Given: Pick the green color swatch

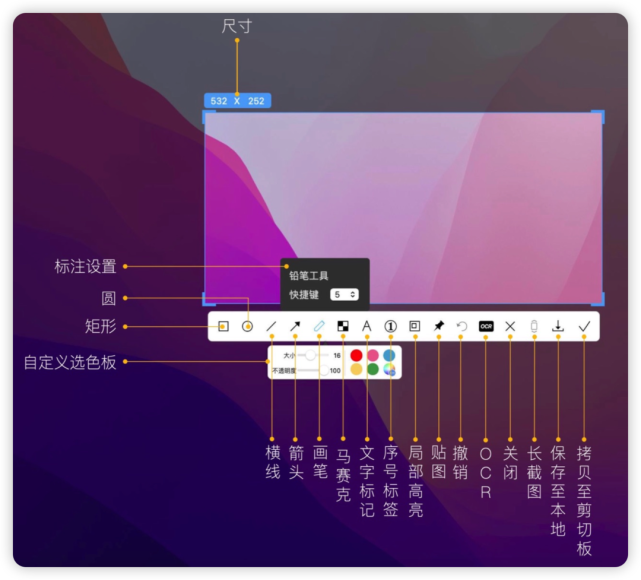Looking at the screenshot, I should click(x=373, y=369).
